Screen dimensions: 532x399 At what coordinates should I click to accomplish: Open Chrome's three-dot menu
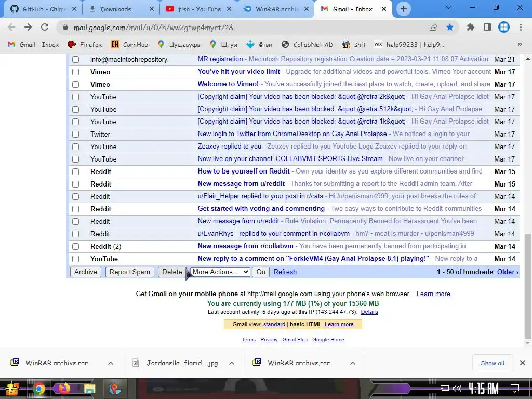coord(521,27)
